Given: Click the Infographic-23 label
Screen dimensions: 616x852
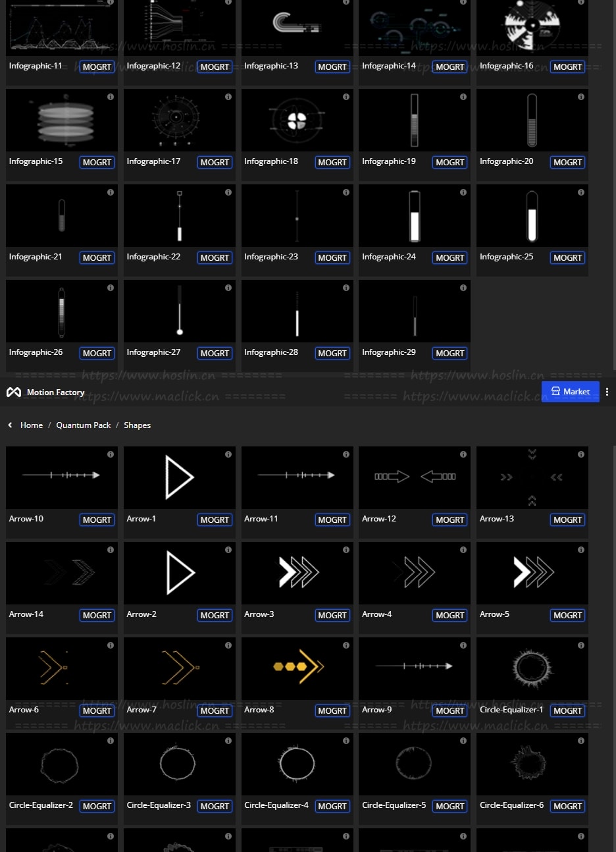Looking at the screenshot, I should click(271, 257).
